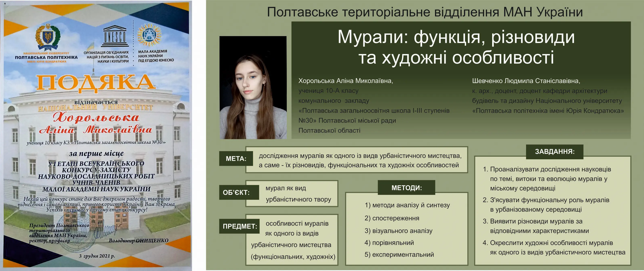This screenshot has height=271, width=644.
Task: Click the slide title about Мурали
Action: tap(456, 47)
